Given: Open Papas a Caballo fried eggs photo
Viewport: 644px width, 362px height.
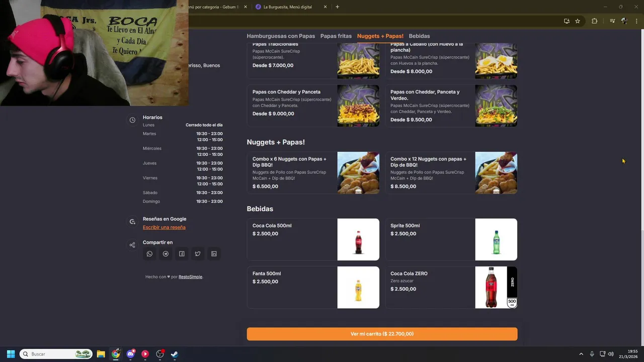Looking at the screenshot, I should click(496, 60).
